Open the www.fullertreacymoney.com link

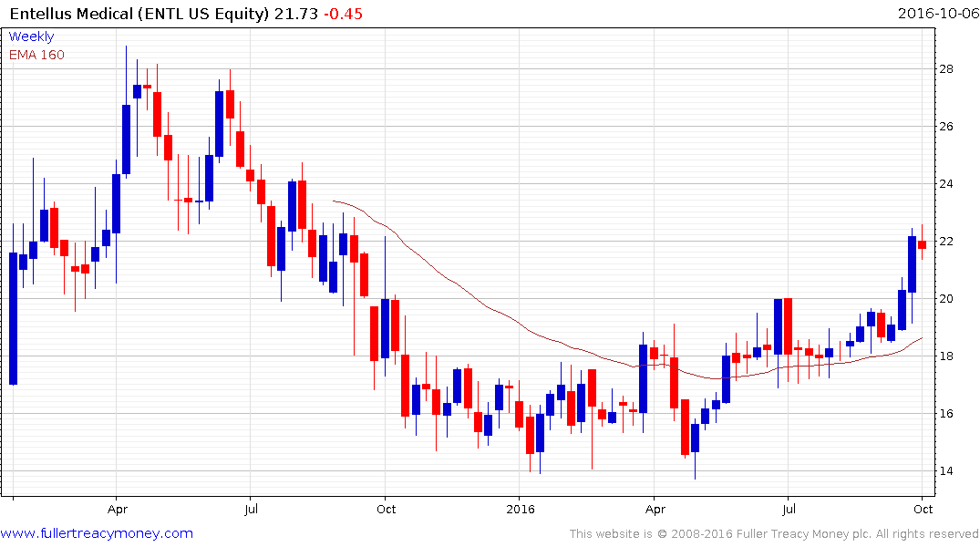[97, 533]
